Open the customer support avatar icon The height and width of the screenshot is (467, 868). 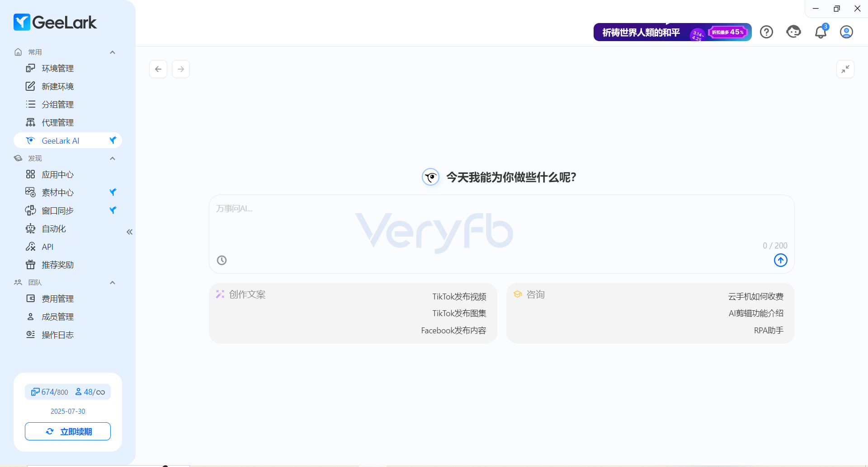click(793, 32)
